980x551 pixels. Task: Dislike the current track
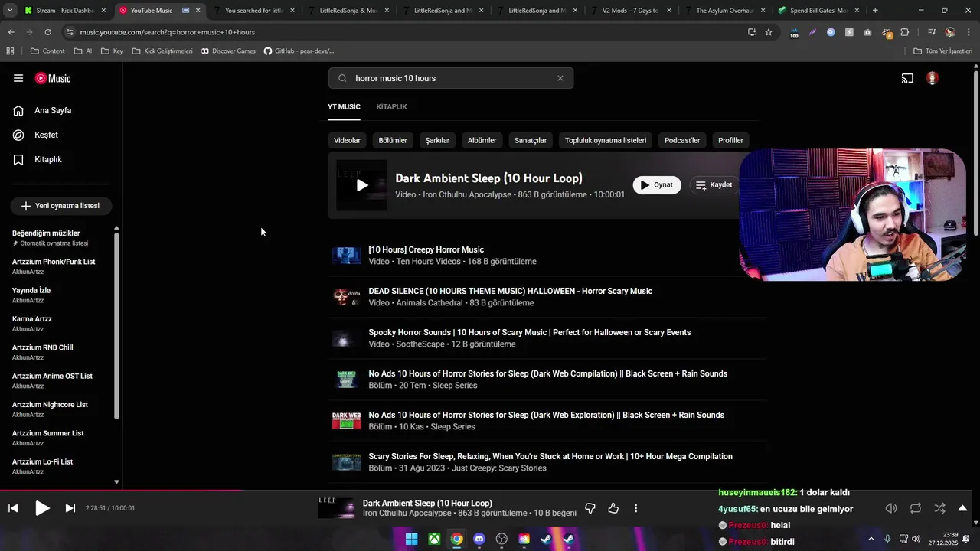click(590, 508)
